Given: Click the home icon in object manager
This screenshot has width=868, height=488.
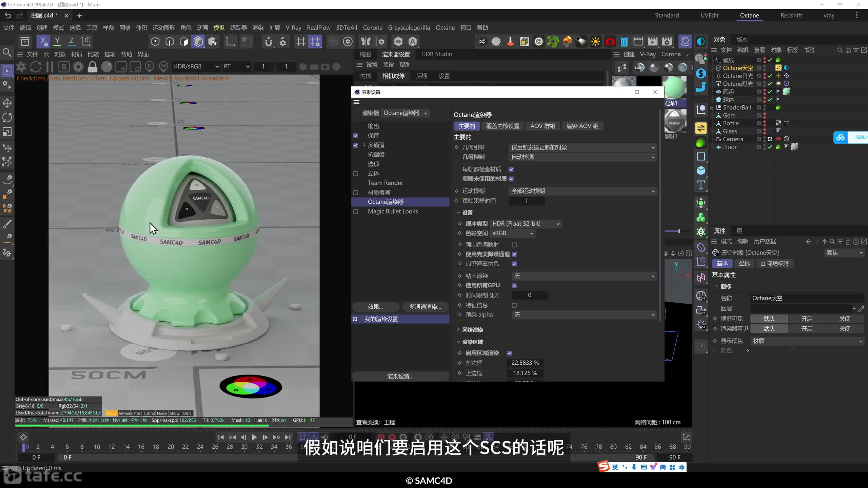Looking at the screenshot, I should pyautogui.click(x=848, y=50).
